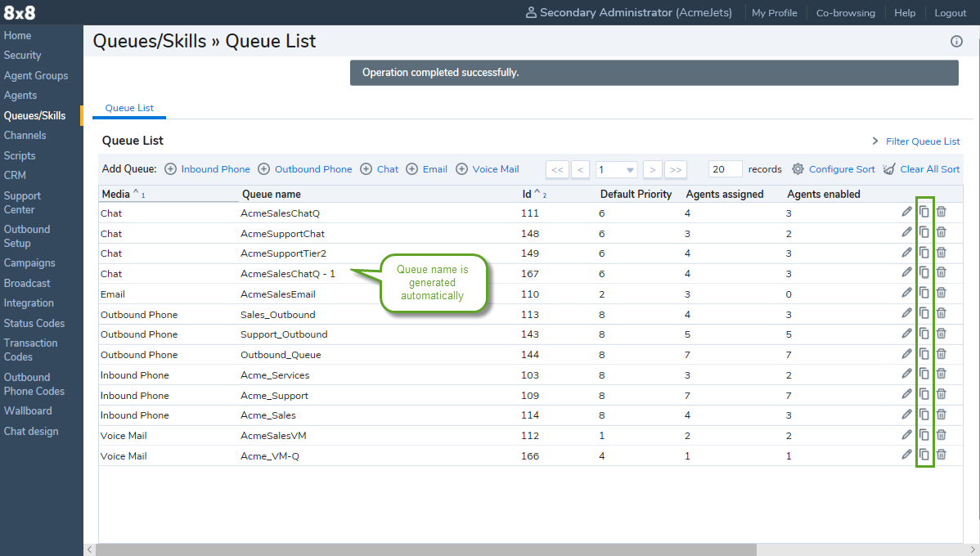Add a Voice Mail queue
The image size is (980, 556).
coord(488,168)
